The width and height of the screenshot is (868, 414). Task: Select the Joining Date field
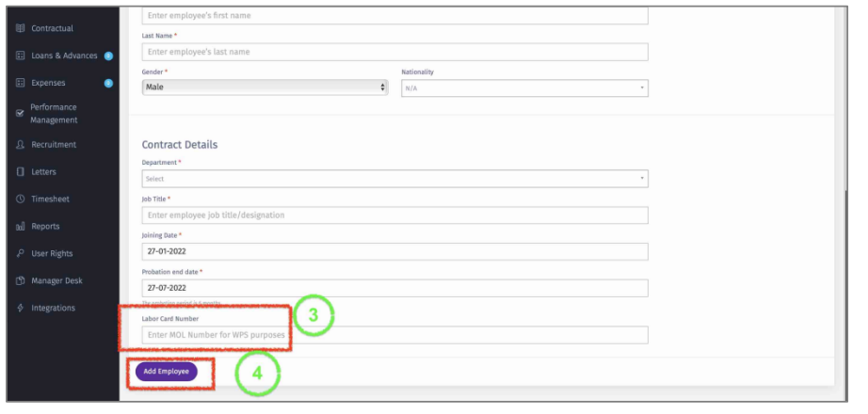tap(394, 251)
